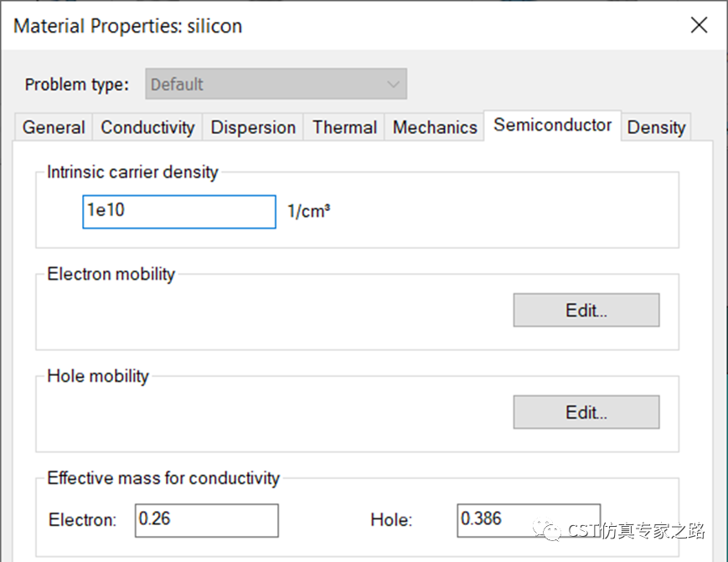728x562 pixels.
Task: Click the CST watermark text
Action: (636, 530)
